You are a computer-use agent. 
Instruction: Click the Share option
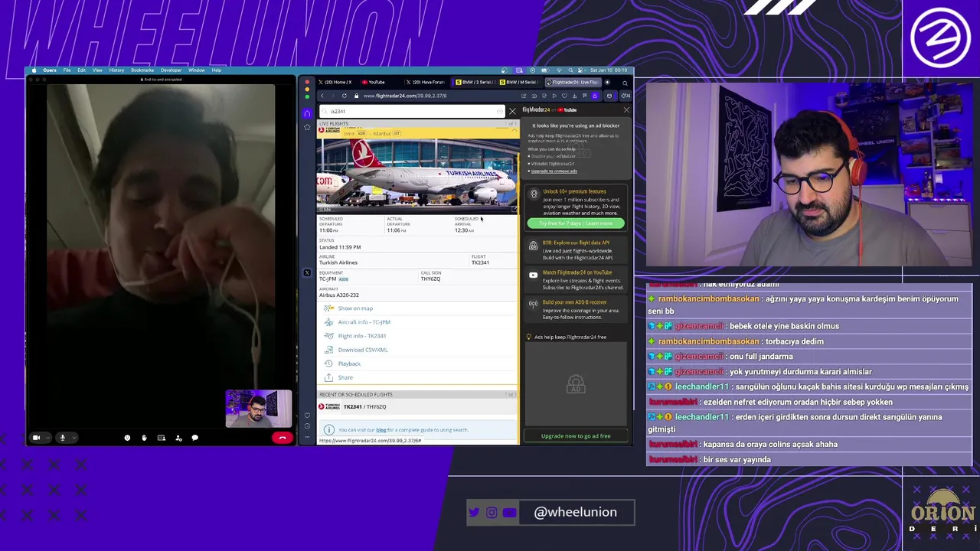point(345,377)
